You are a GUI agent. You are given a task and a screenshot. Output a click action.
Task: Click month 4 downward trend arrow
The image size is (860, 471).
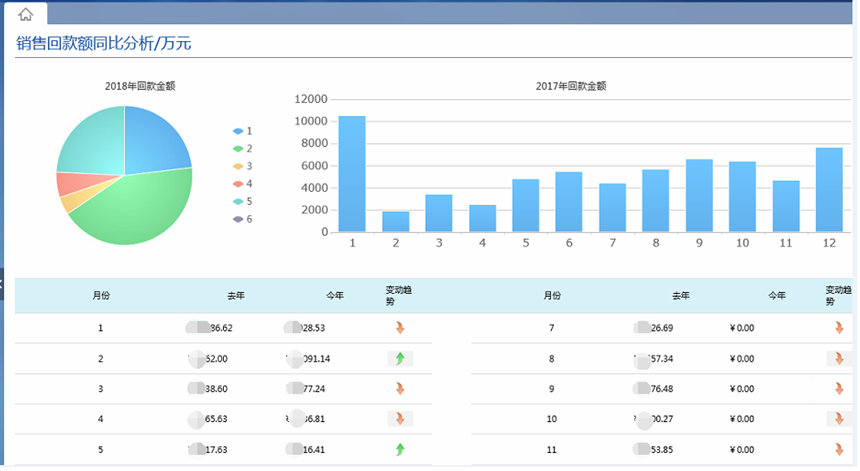[x=400, y=419]
